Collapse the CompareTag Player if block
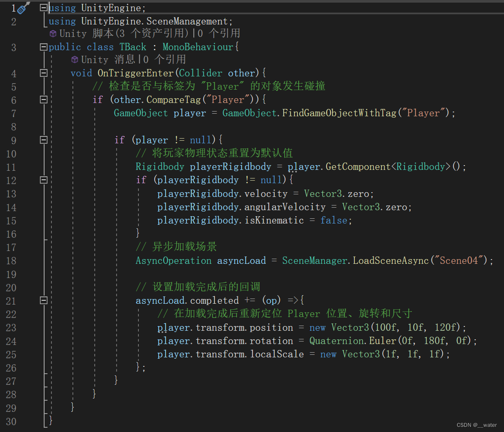 point(43,99)
